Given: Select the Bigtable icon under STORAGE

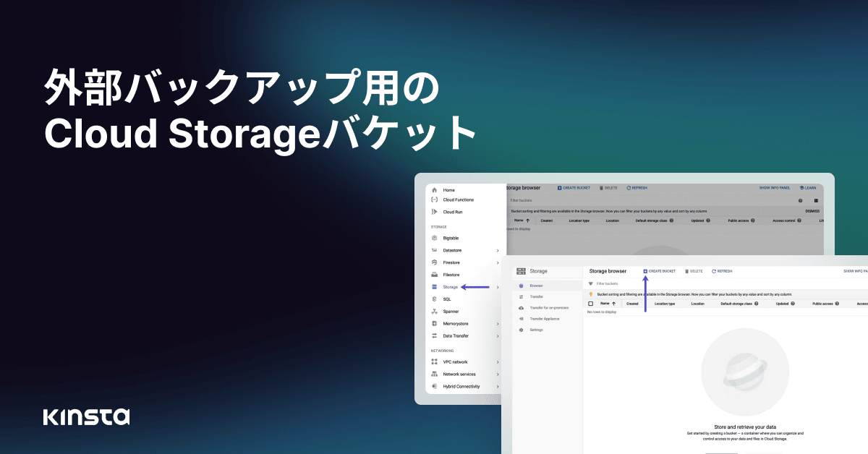Looking at the screenshot, I should tap(434, 238).
